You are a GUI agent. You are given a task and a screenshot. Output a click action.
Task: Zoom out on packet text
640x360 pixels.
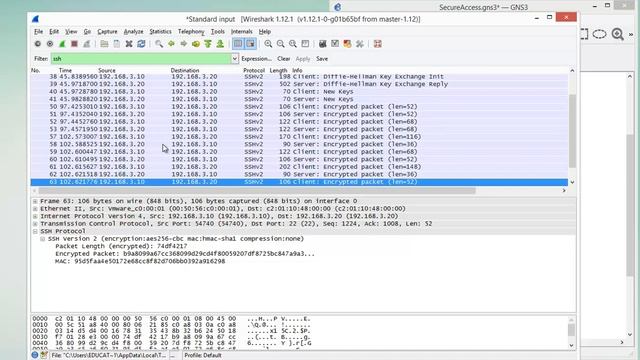(280, 44)
